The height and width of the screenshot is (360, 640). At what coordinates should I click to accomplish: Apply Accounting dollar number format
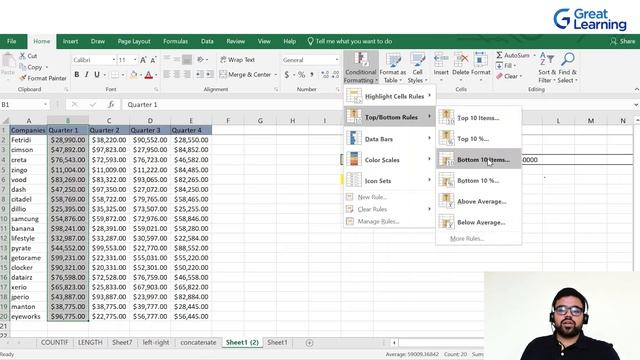pyautogui.click(x=287, y=75)
